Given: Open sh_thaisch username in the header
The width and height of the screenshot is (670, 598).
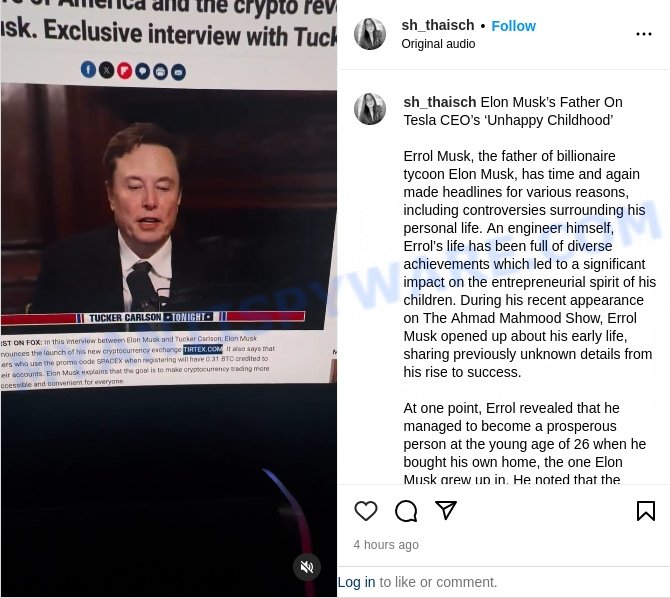Looking at the screenshot, I should pos(438,25).
